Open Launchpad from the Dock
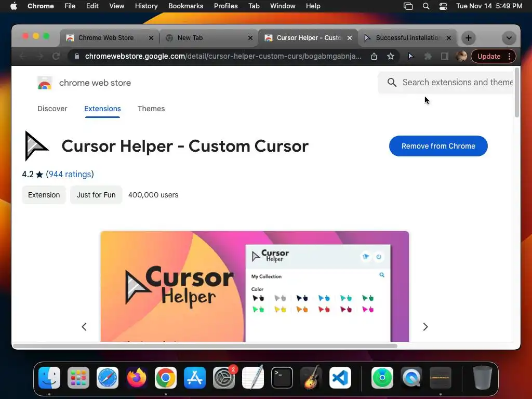The image size is (532, 399). tap(78, 377)
